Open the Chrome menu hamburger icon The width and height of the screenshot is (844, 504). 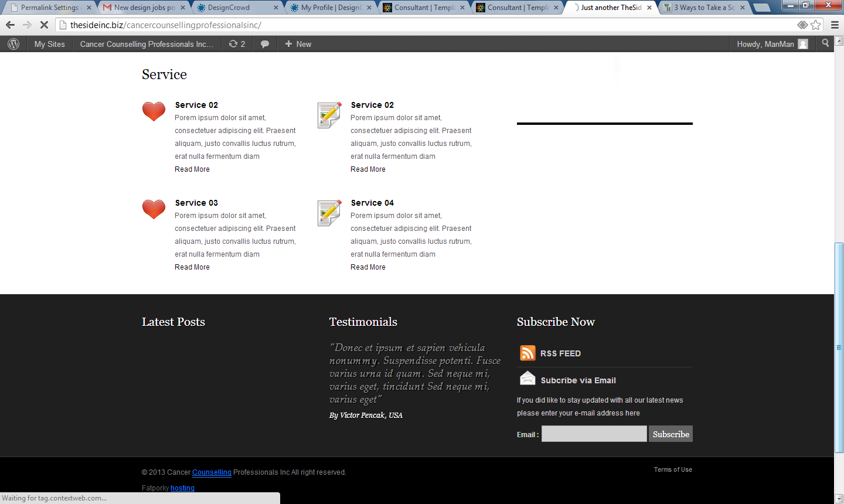[835, 25]
